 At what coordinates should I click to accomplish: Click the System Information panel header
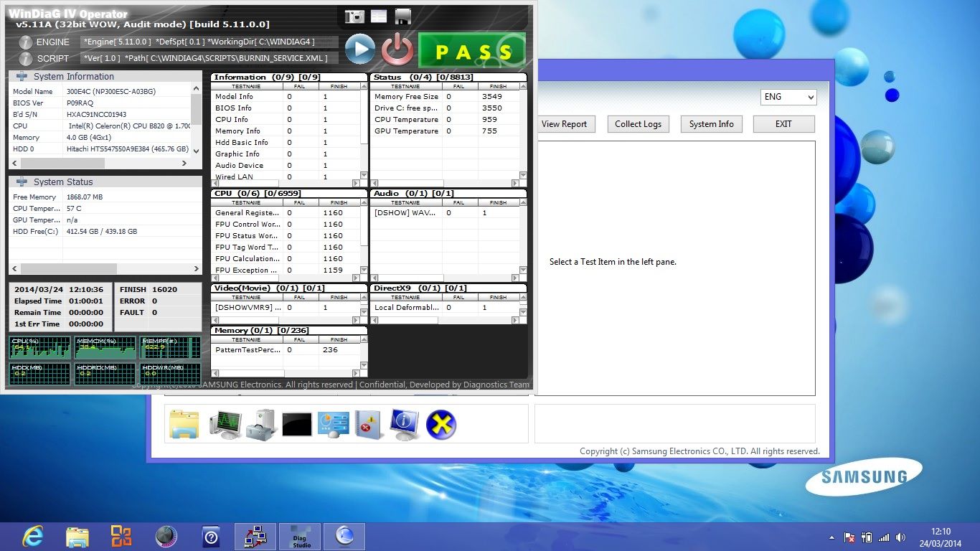click(105, 76)
